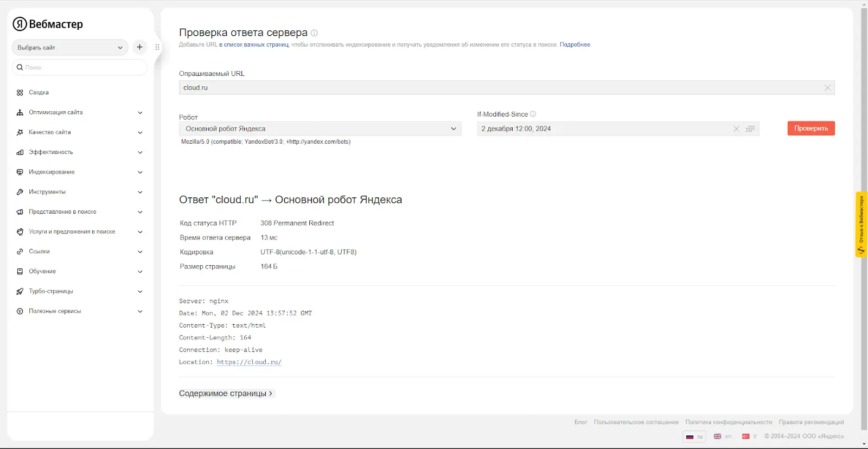The image size is (868, 449).
Task: Click the Ссылки link icon
Action: (x=20, y=252)
